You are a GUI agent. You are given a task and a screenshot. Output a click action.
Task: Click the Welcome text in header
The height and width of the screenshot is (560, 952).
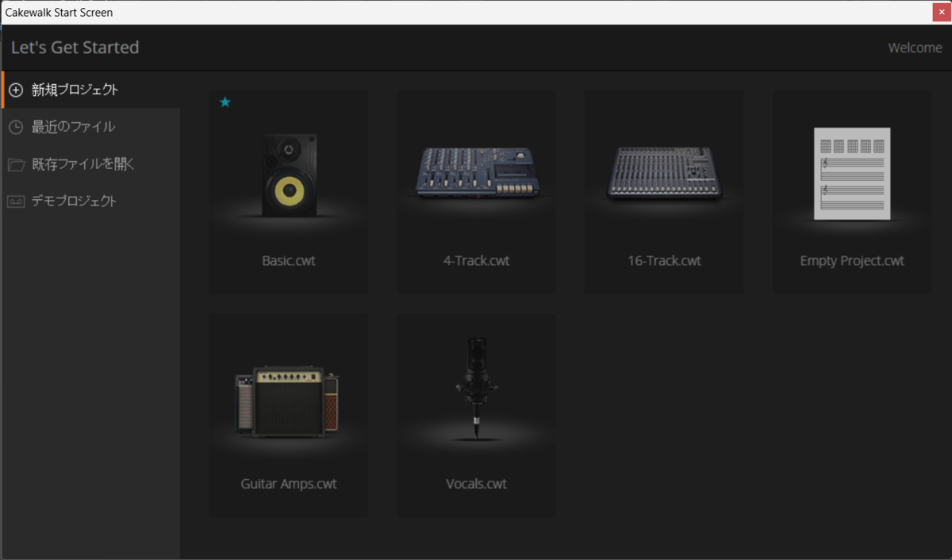(915, 48)
